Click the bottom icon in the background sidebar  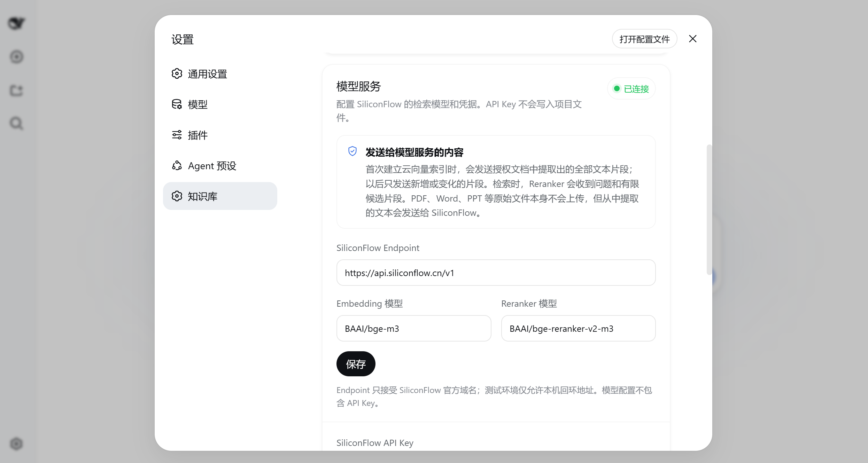16,444
